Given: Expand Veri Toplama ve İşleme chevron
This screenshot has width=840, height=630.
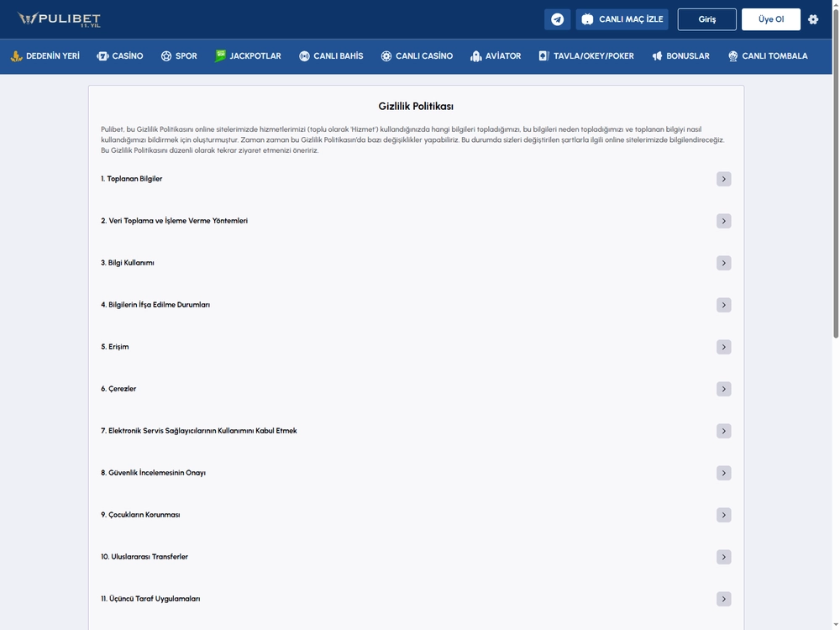Looking at the screenshot, I should [724, 221].
